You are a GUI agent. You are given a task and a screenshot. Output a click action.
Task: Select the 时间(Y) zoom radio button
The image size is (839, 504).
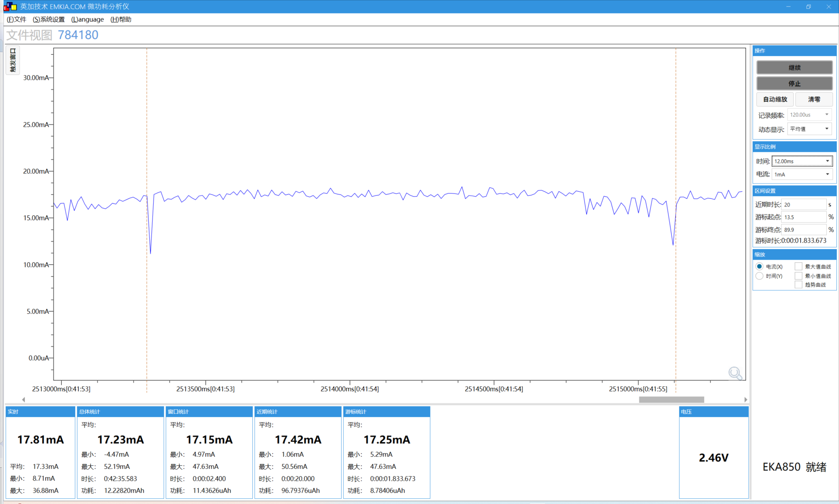[759, 276]
